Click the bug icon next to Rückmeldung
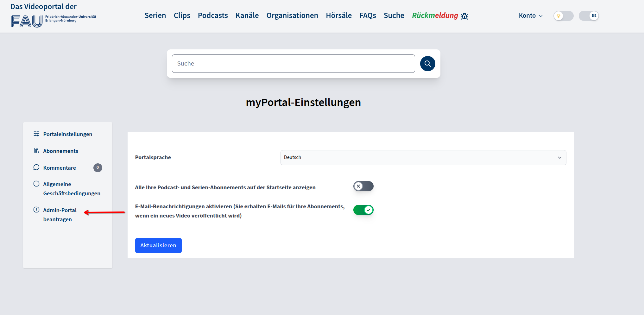Screen dimensions: 644x315 click(464, 16)
